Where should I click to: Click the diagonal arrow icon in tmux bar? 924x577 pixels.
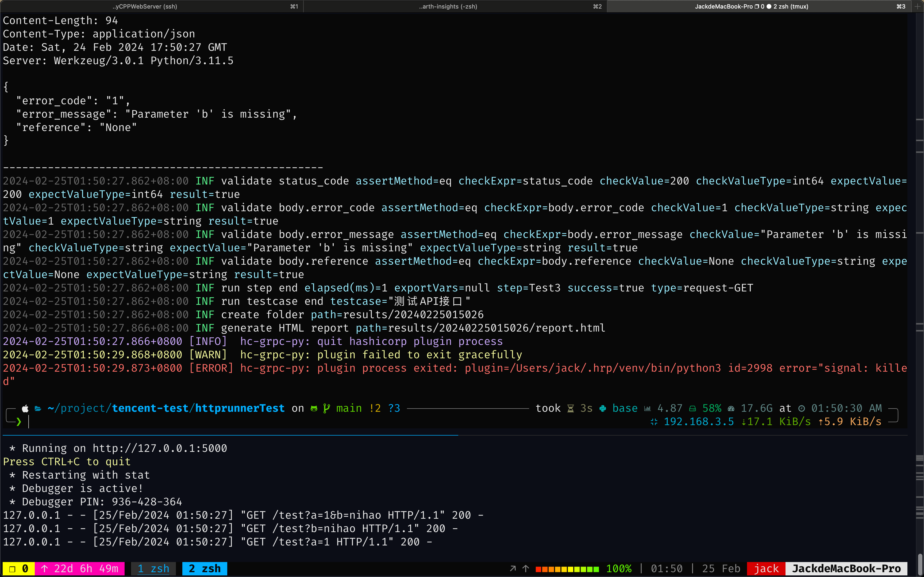513,569
